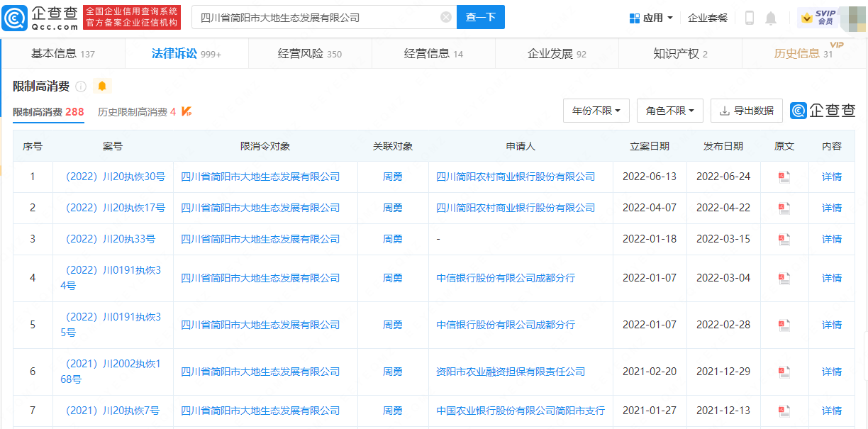
Task: Open the PDF original for row 1
Action: tap(784, 177)
